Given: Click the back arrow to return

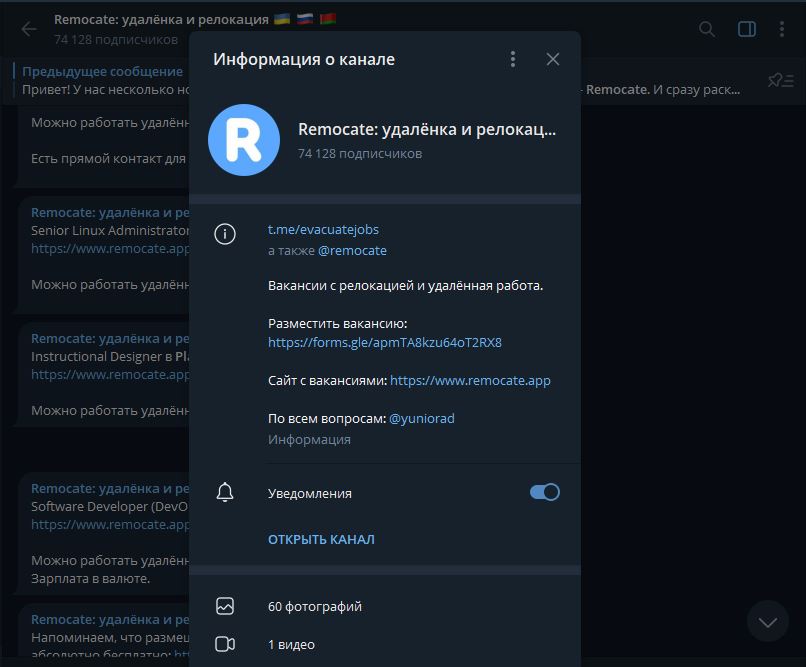Looking at the screenshot, I should point(29,29).
